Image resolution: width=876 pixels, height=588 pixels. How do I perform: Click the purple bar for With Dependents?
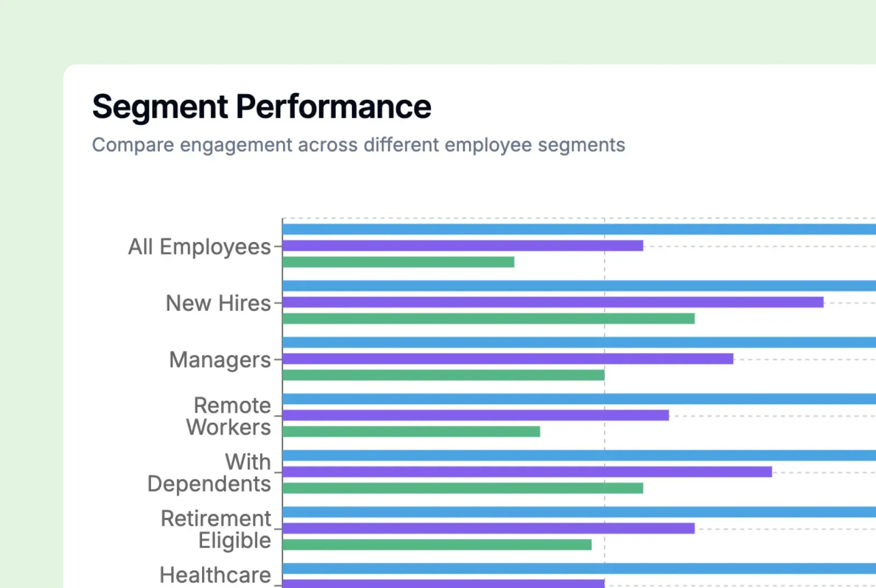click(x=527, y=472)
